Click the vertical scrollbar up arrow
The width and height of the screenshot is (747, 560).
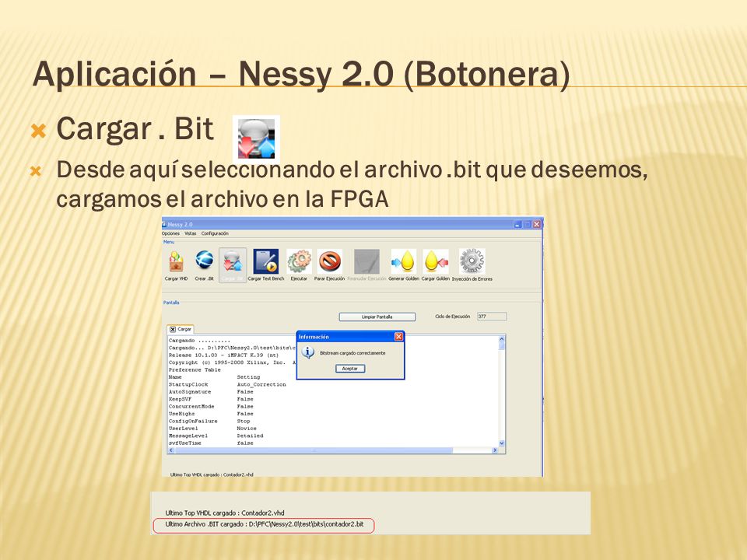[502, 340]
